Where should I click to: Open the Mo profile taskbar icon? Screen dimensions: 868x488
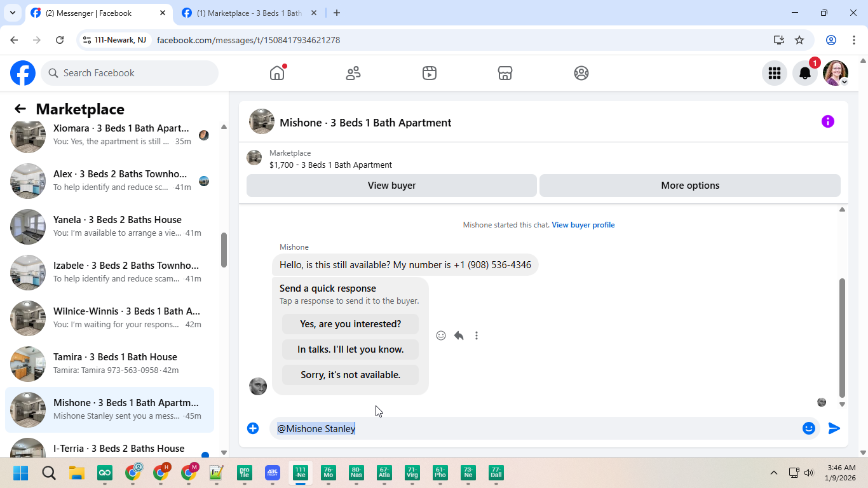[329, 473]
